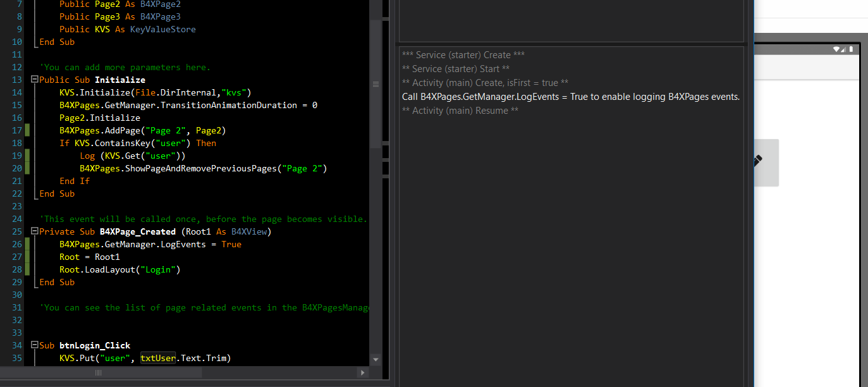Collapse the btnLogin_Click sub block
The height and width of the screenshot is (387, 868).
click(34, 345)
